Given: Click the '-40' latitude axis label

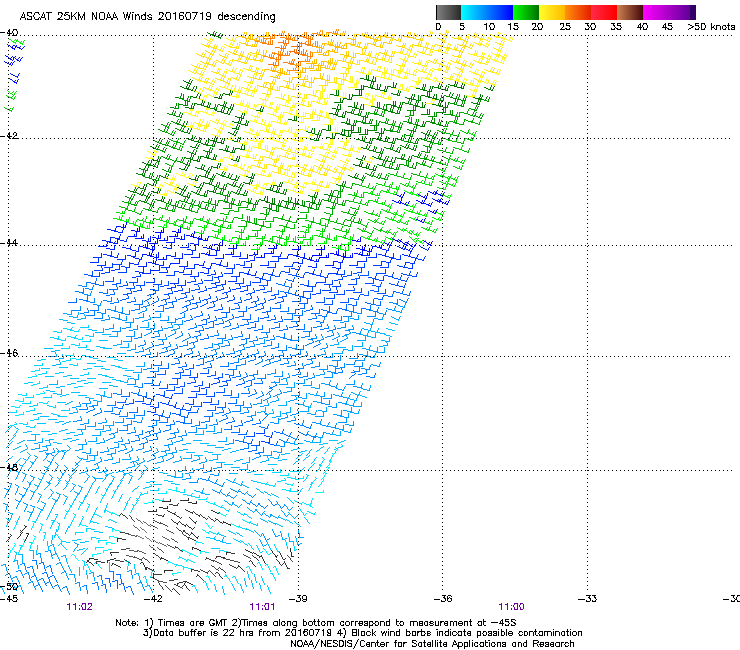Looking at the screenshot, I should point(9,33).
